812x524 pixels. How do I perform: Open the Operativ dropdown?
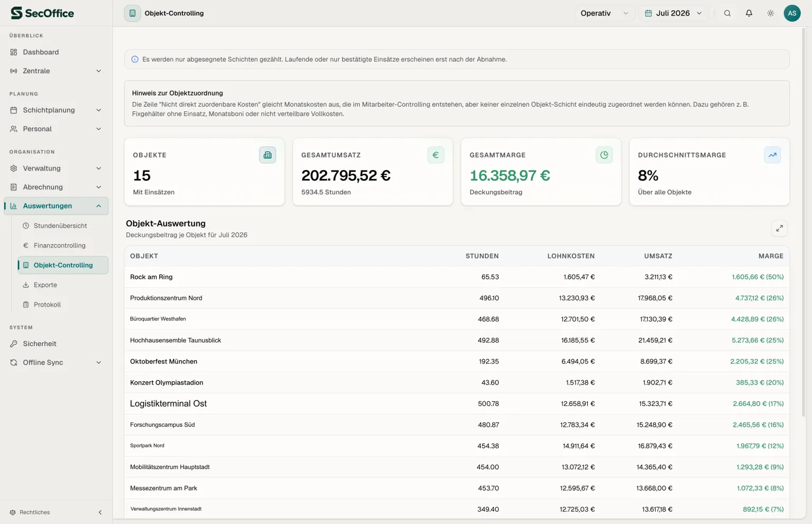tap(604, 13)
